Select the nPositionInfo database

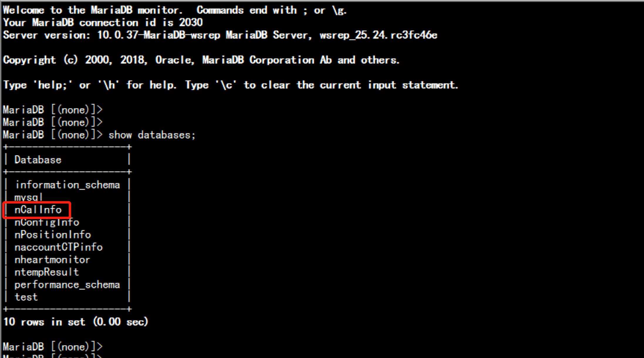tap(47, 234)
